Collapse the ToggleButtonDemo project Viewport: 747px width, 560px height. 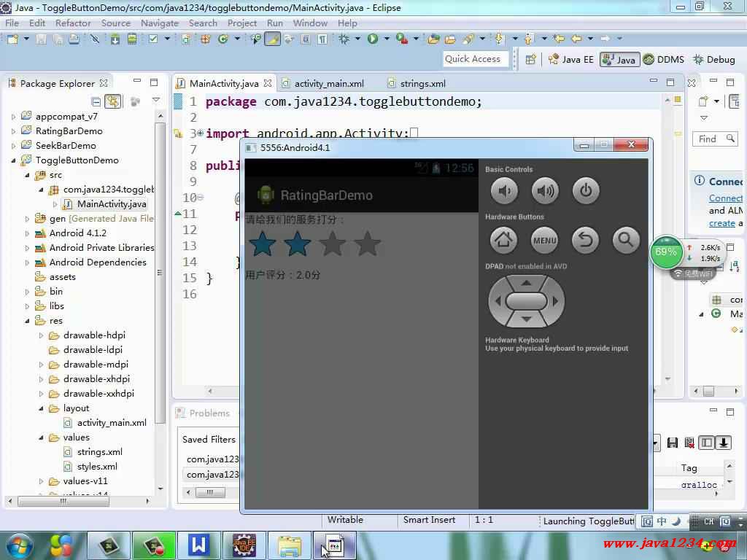point(13,160)
